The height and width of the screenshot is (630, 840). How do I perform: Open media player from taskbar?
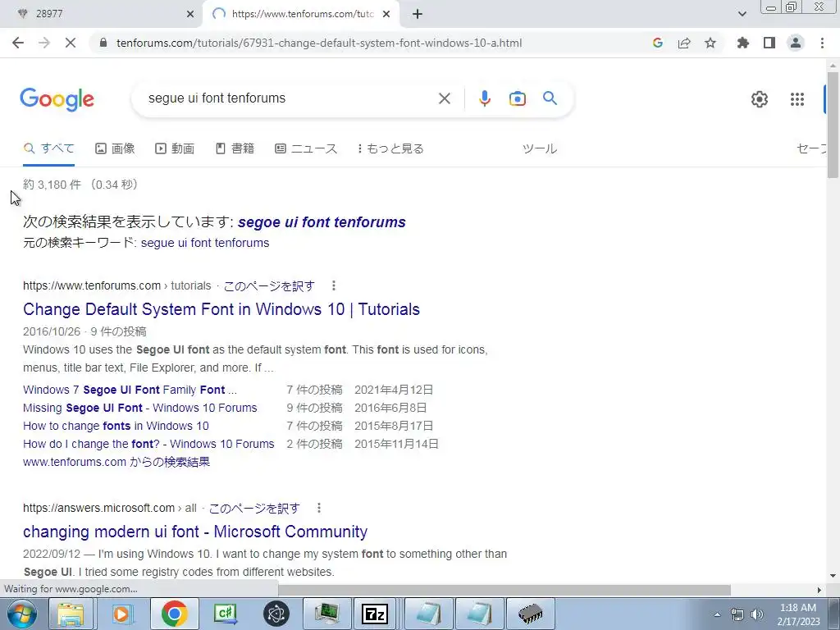(x=121, y=614)
